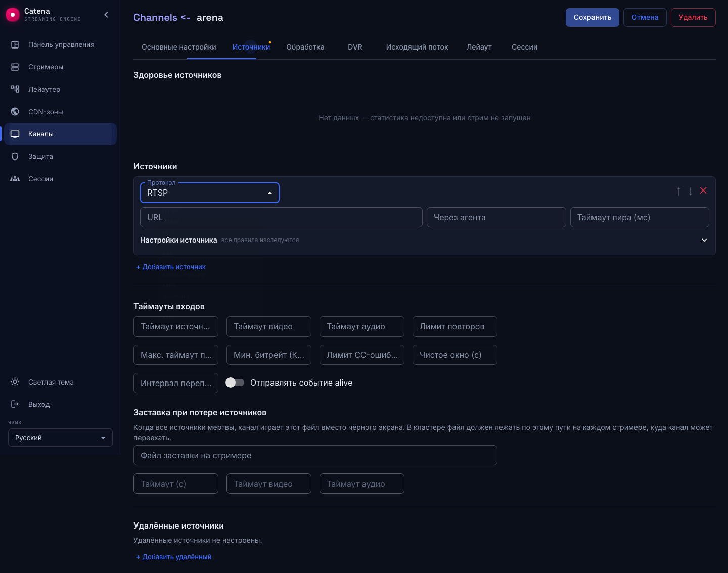The height and width of the screenshot is (573, 728).
Task: Focus the Лимит CC-ошиб... field
Action: coord(362,355)
